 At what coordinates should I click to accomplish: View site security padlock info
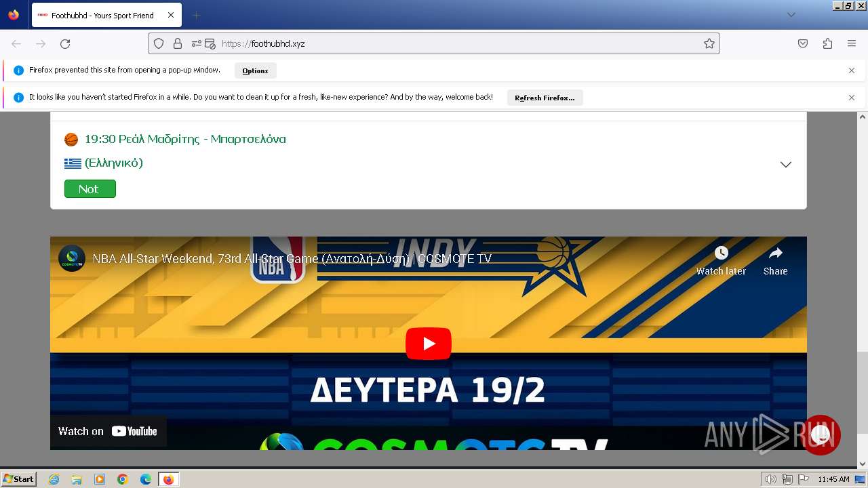pos(178,43)
